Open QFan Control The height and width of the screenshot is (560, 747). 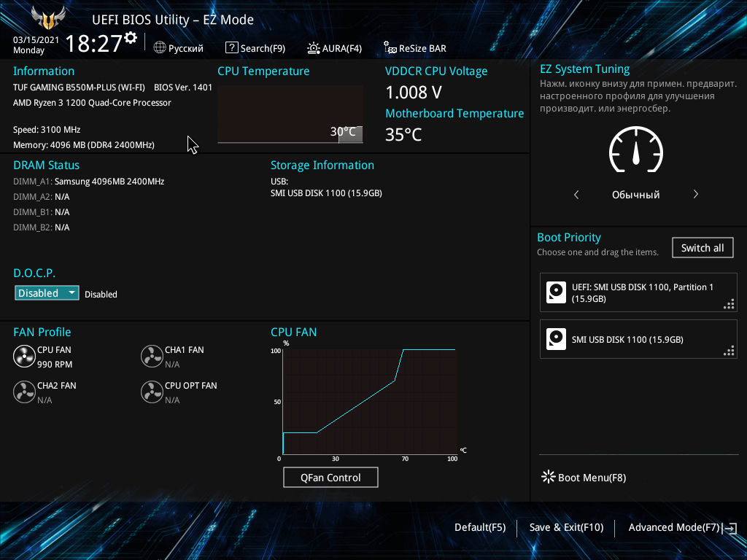coord(330,477)
